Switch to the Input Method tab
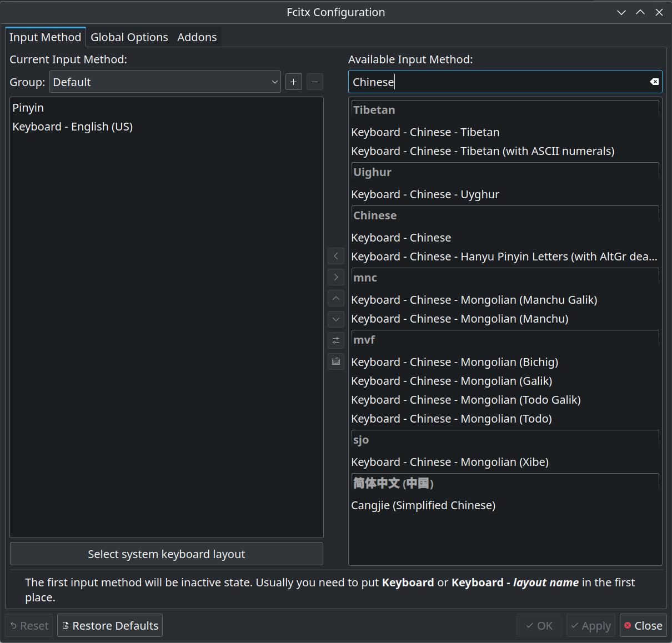The height and width of the screenshot is (643, 672). pos(46,37)
